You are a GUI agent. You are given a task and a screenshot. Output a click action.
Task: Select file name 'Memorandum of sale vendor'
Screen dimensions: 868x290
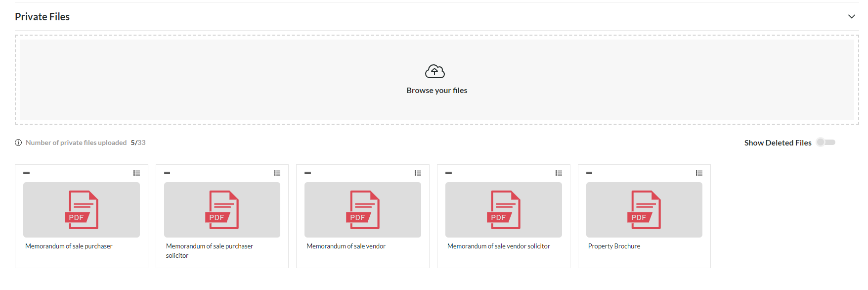point(346,246)
